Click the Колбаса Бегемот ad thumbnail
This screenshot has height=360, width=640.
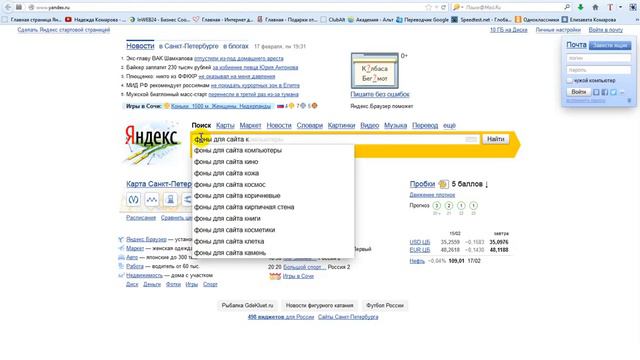click(375, 71)
